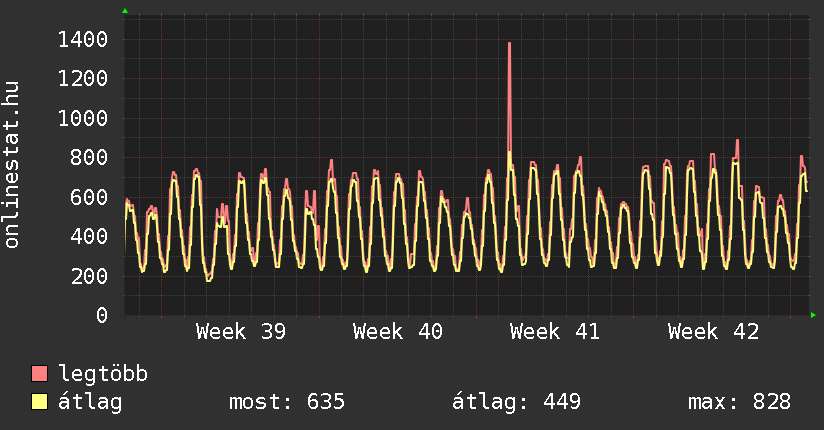Screen dimensions: 824x430
Task: Click the green arrow atop the y-axis
Action: point(125,11)
